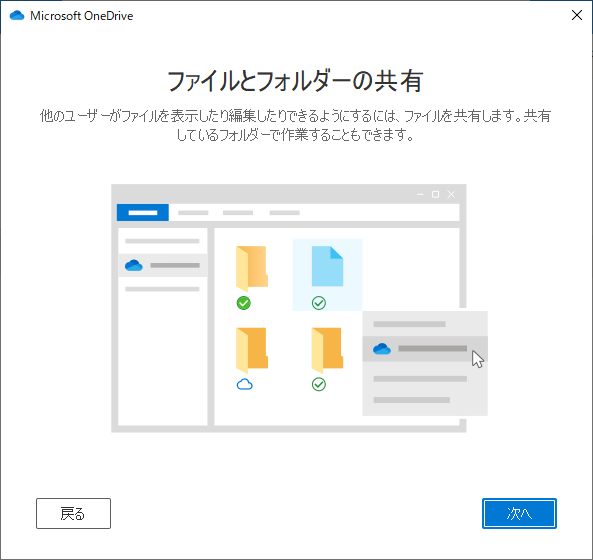Click the solid green synced checkmark badge
The height and width of the screenshot is (560, 593).
pyautogui.click(x=244, y=303)
